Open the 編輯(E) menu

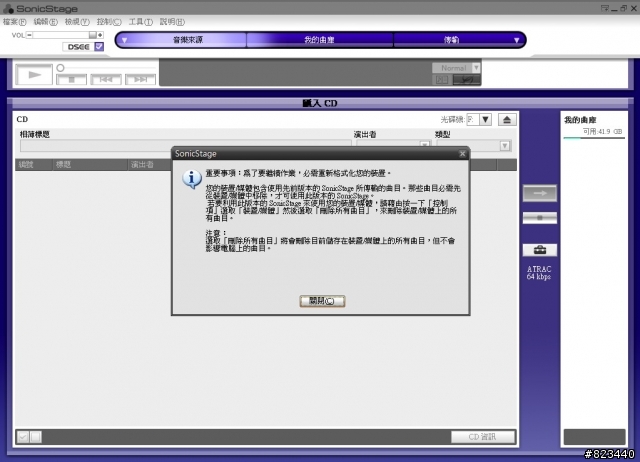45,22
